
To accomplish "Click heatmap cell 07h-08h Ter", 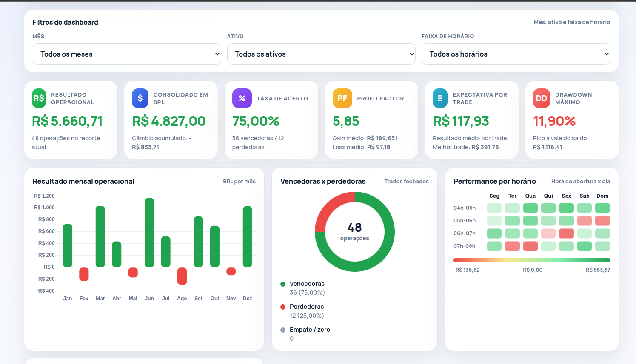I will pyautogui.click(x=512, y=246).
